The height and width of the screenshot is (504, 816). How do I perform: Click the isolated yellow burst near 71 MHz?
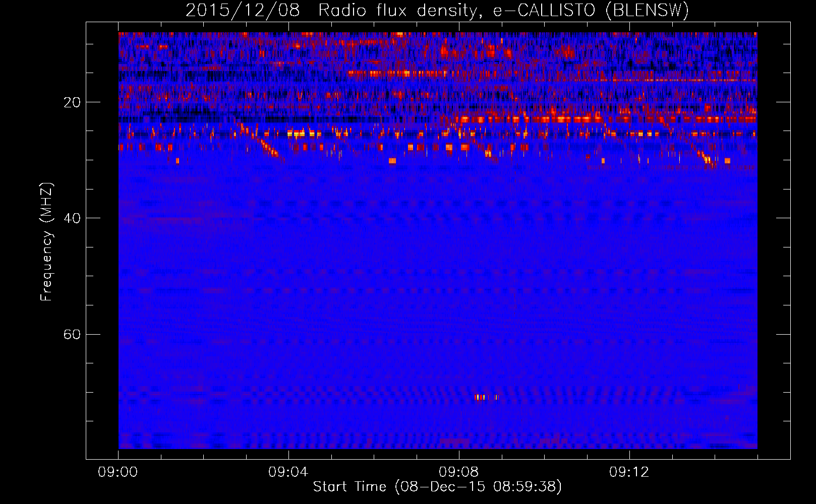click(x=487, y=397)
